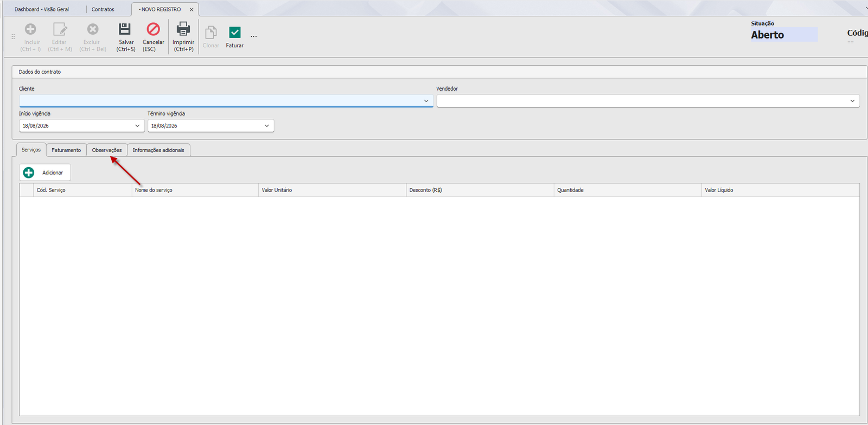
Task: Click the Clonar document copy icon
Action: pyautogui.click(x=211, y=33)
